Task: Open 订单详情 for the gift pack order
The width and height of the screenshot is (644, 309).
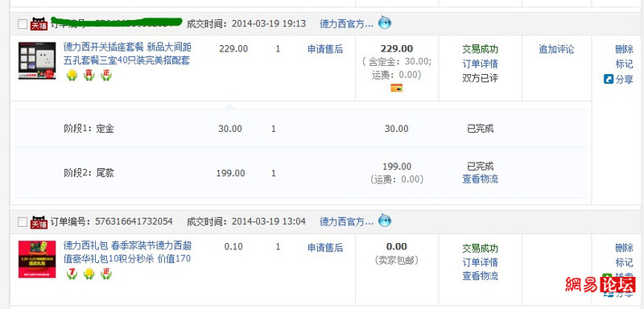Action: [480, 262]
